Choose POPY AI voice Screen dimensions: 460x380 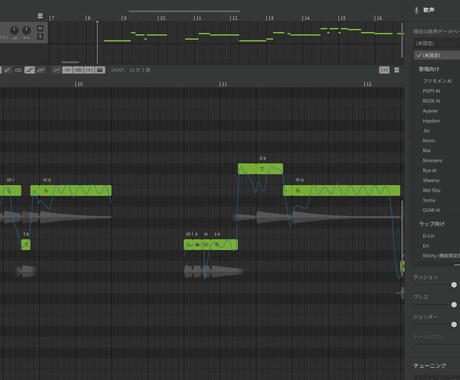click(x=431, y=91)
